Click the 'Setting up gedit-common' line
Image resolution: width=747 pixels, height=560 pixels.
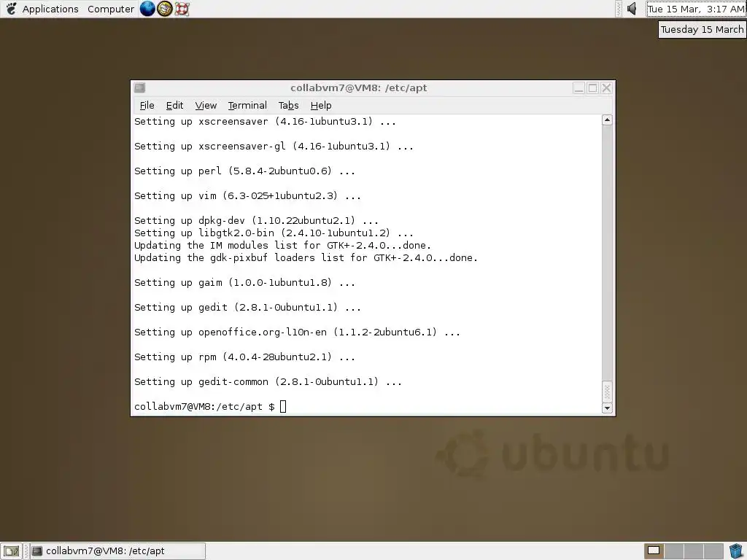(268, 381)
